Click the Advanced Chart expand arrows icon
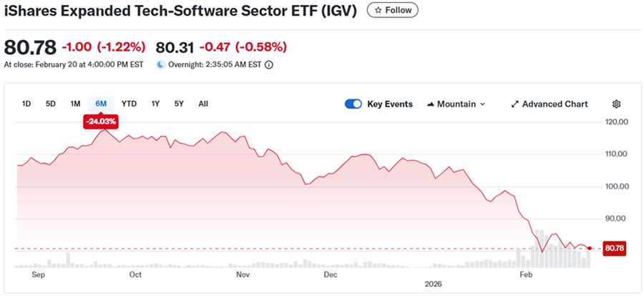 point(514,104)
